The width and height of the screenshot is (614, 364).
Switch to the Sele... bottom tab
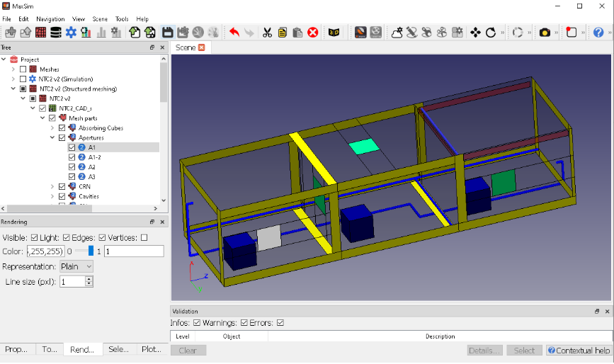point(118,349)
